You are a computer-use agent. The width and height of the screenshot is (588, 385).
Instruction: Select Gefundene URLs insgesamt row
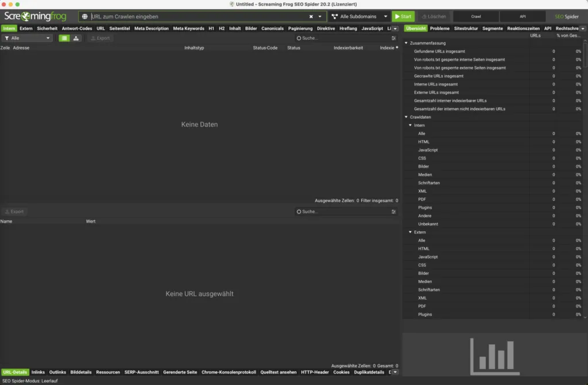[x=493, y=52]
